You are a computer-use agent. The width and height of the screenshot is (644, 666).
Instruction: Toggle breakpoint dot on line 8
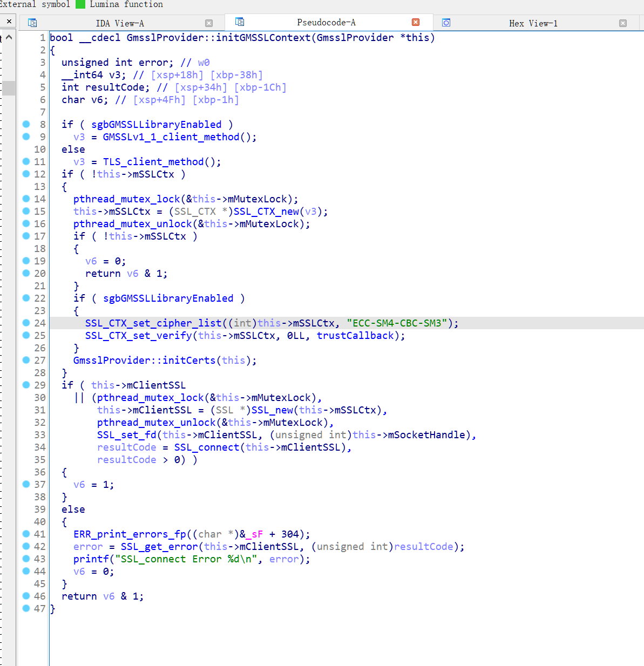point(26,124)
